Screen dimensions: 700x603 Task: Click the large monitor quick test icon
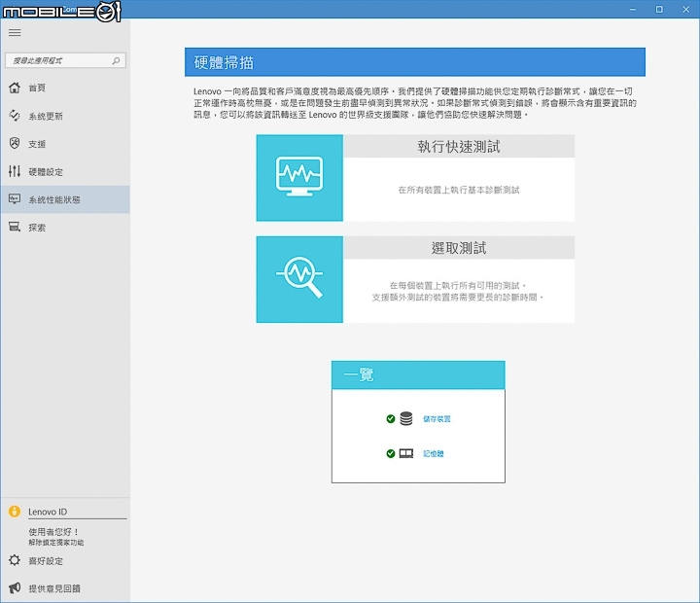pos(299,178)
